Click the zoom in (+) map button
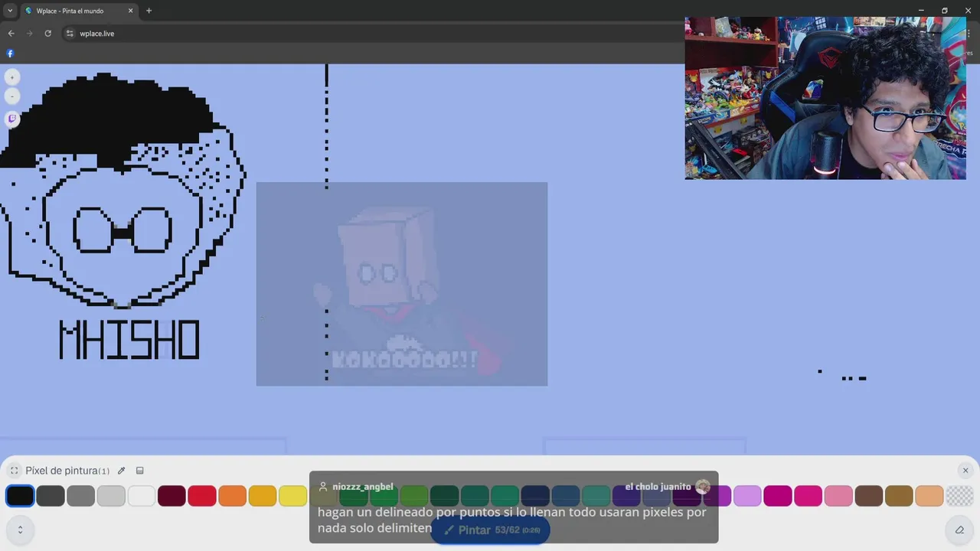980x551 pixels. coord(12,77)
